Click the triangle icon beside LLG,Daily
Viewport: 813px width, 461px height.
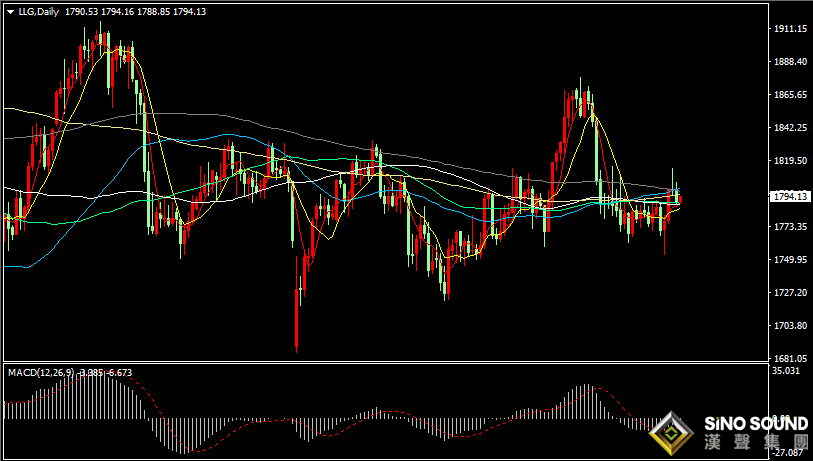pos(10,12)
